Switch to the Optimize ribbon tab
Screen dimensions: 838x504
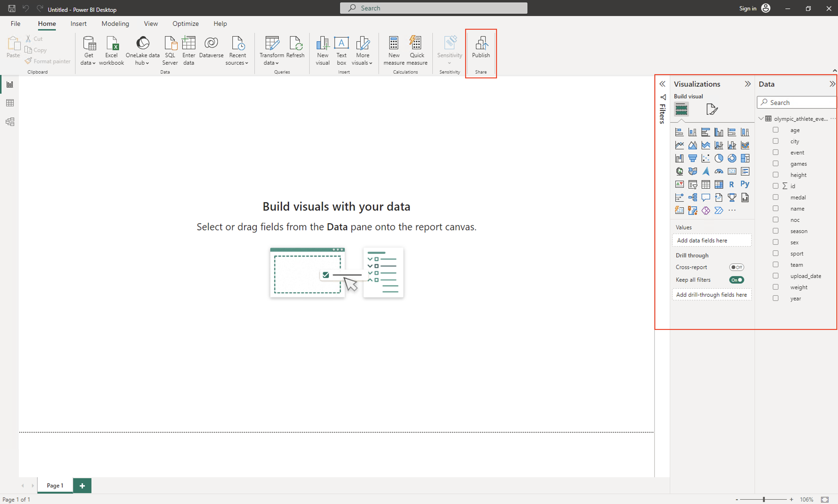(185, 23)
